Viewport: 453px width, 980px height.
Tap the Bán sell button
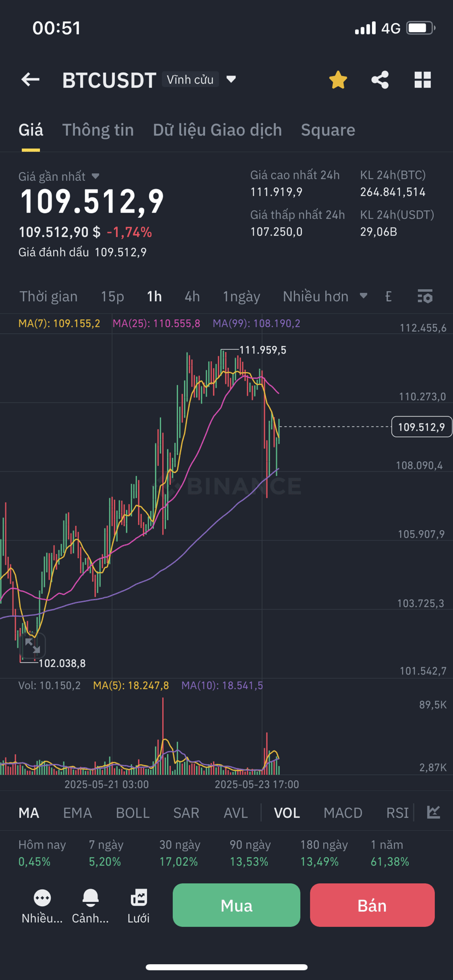[x=372, y=905]
